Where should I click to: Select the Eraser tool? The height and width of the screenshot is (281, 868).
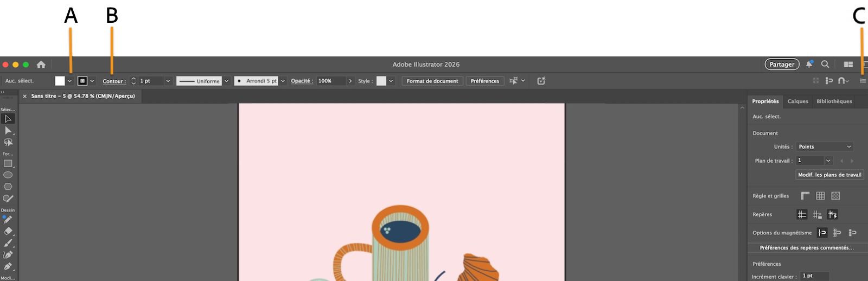coord(8,232)
